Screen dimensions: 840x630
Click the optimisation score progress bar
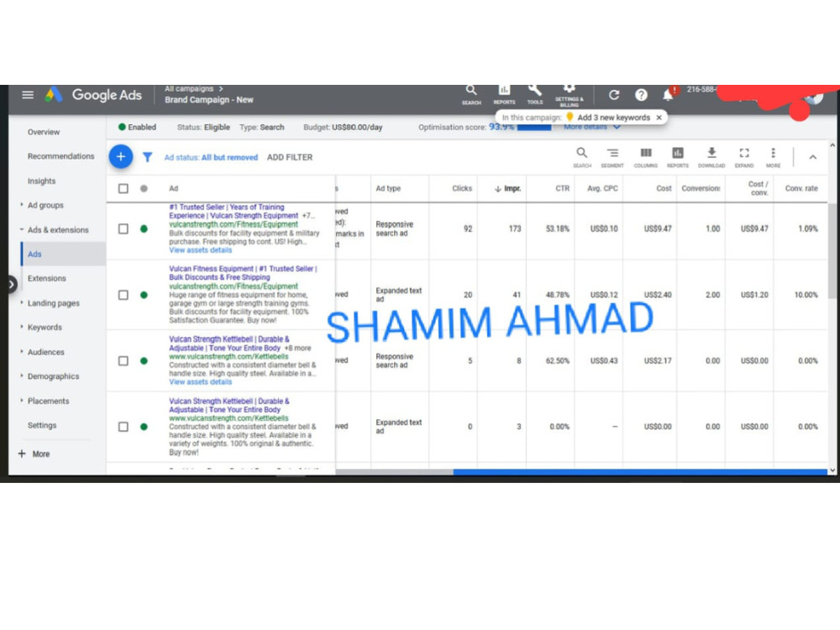tap(534, 128)
